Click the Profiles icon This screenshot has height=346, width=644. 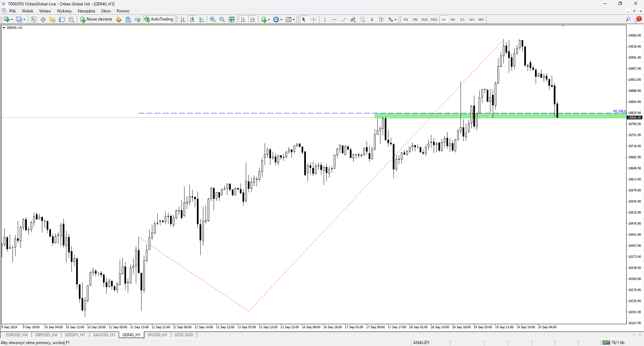click(x=19, y=19)
